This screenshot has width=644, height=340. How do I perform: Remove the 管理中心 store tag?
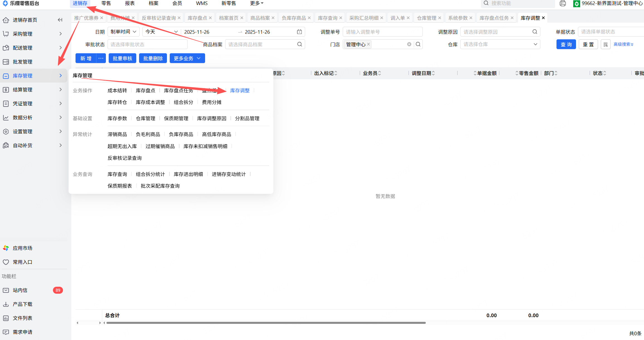point(368,44)
